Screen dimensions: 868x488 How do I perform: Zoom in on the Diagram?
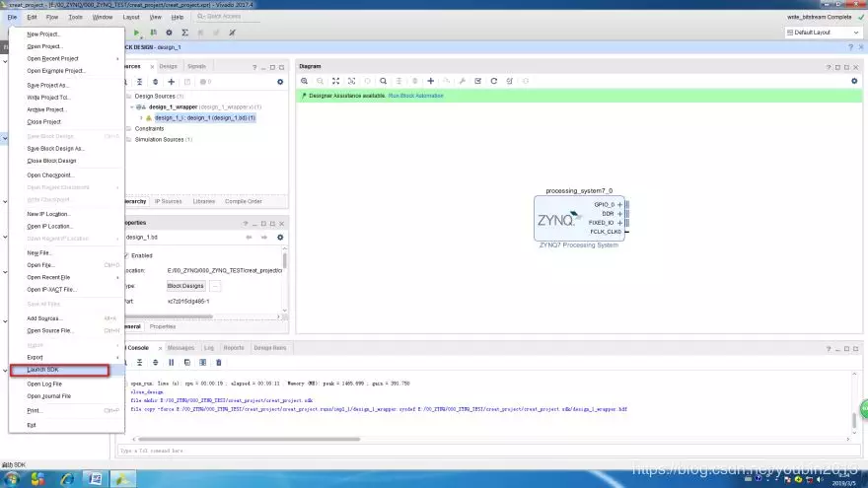304,81
